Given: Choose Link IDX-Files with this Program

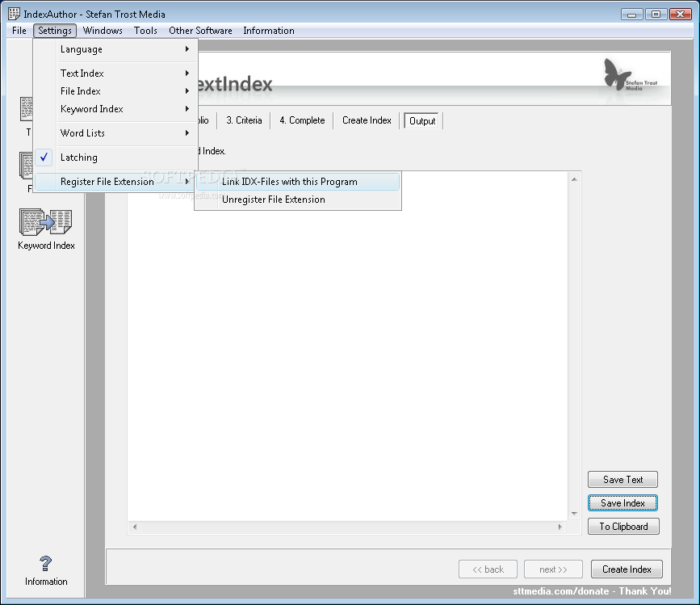Looking at the screenshot, I should (298, 182).
